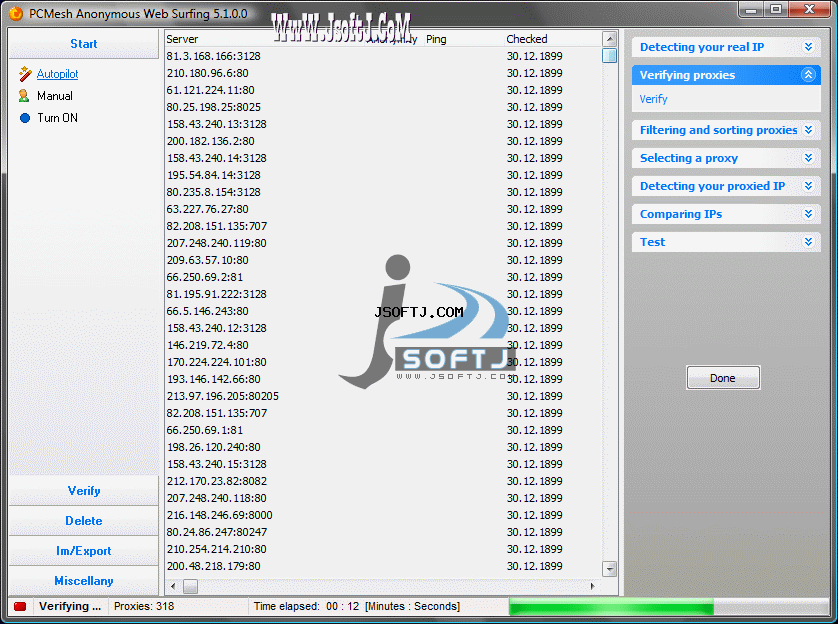838x624 pixels.
Task: Expand Comparing IPs chevron
Action: tap(808, 214)
